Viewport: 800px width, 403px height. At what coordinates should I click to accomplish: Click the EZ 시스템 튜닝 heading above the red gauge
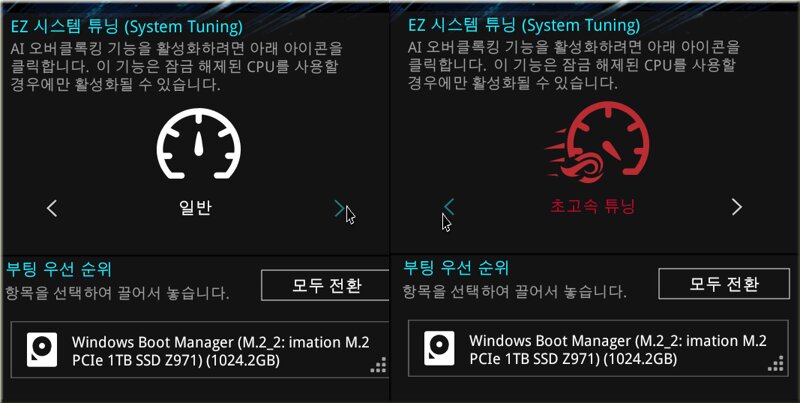524,26
